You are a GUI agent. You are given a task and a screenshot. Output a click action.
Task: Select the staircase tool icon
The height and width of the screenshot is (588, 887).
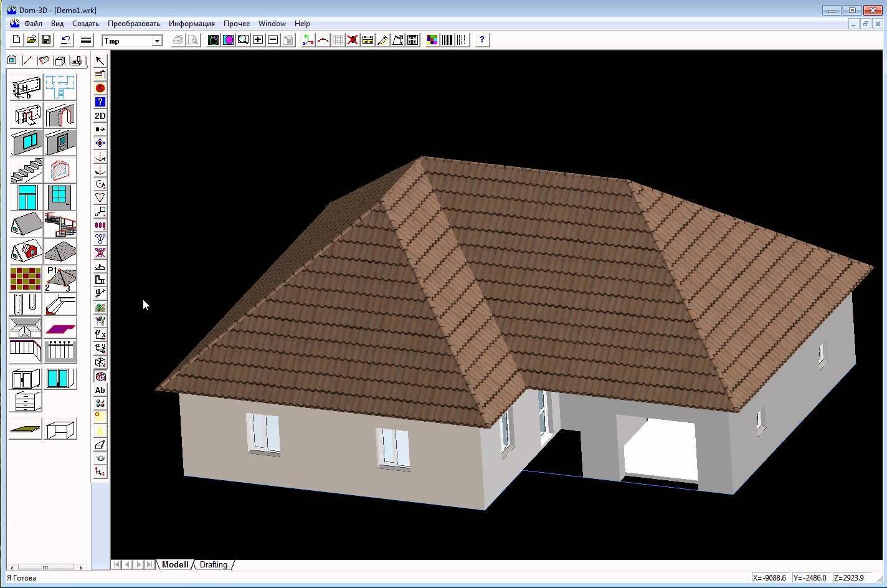[26, 170]
